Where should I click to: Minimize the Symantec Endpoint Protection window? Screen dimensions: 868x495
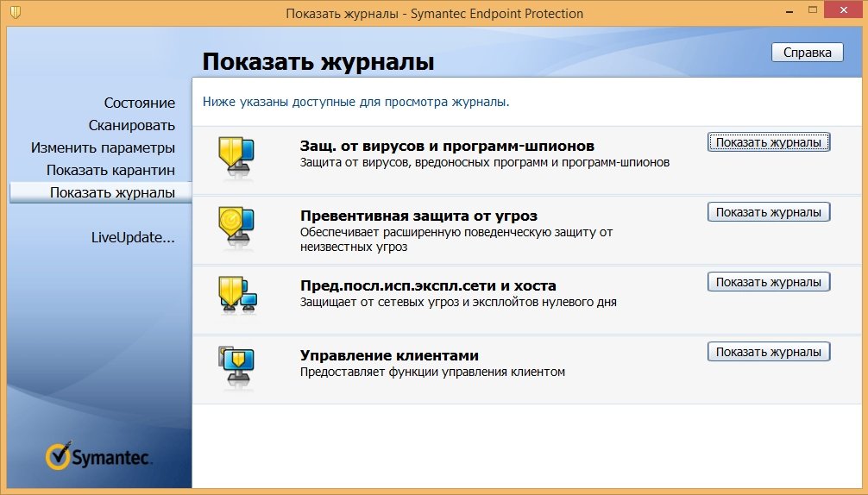(x=789, y=10)
